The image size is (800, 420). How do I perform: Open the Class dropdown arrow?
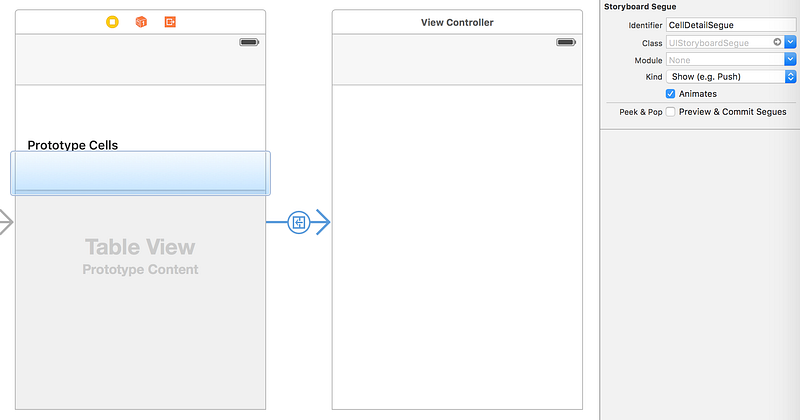click(x=790, y=42)
